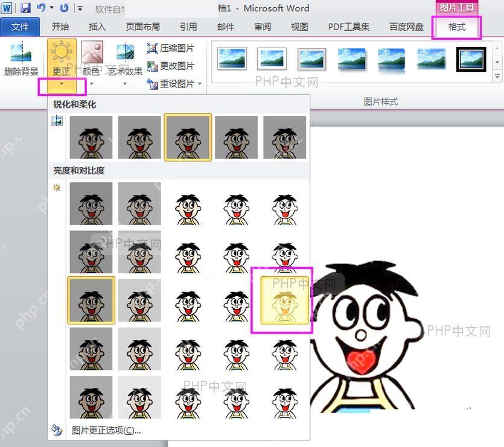
Task: Expand the Corrections (更正) dropdown arrow
Action: pyautogui.click(x=62, y=84)
